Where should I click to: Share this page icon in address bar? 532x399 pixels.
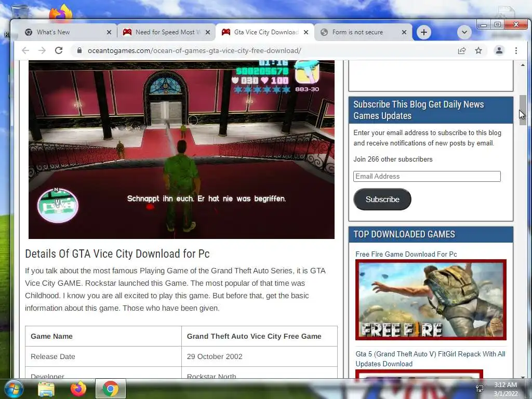tap(461, 50)
